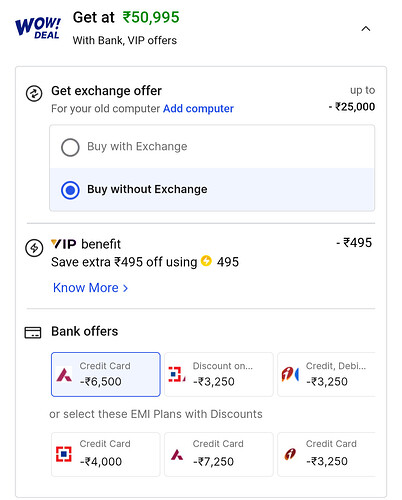Viewport: 402px width, 500px height.
Task: Click the VIP logo before benefit
Action: coord(63,244)
